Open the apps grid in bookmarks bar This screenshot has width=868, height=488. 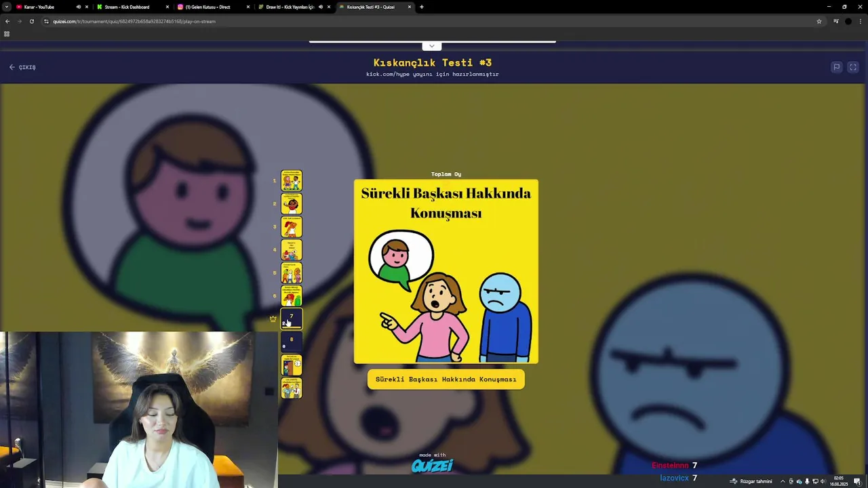pos(7,34)
